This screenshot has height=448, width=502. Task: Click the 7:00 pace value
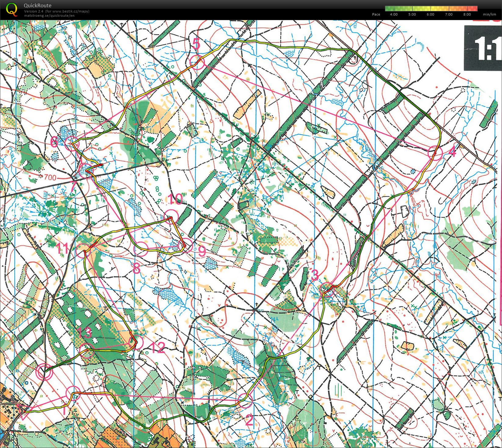449,14
